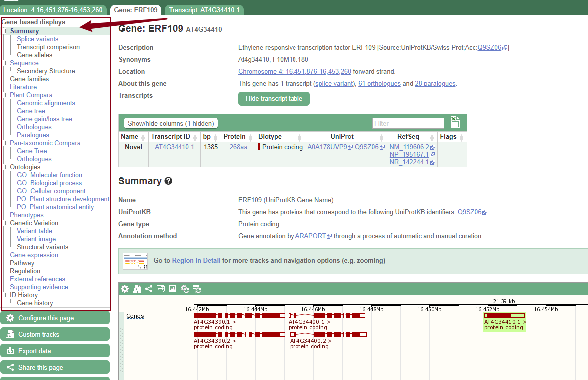588x380 pixels.
Task: Click Share this page button
Action: coord(55,367)
